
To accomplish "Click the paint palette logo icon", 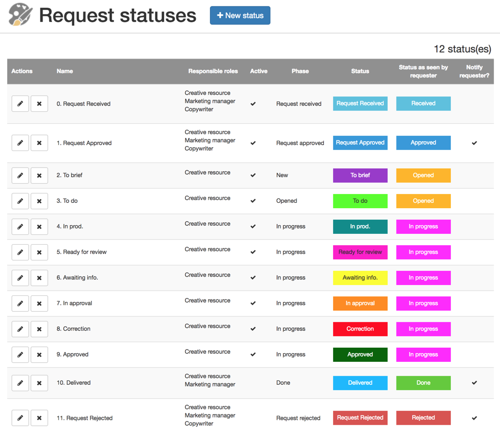I will click(x=20, y=15).
